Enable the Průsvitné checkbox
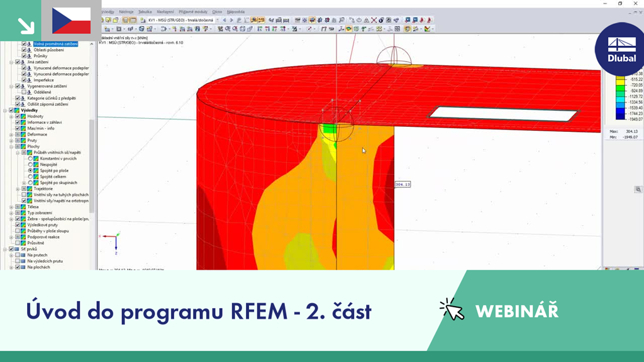This screenshot has height=362, width=644. (x=18, y=243)
